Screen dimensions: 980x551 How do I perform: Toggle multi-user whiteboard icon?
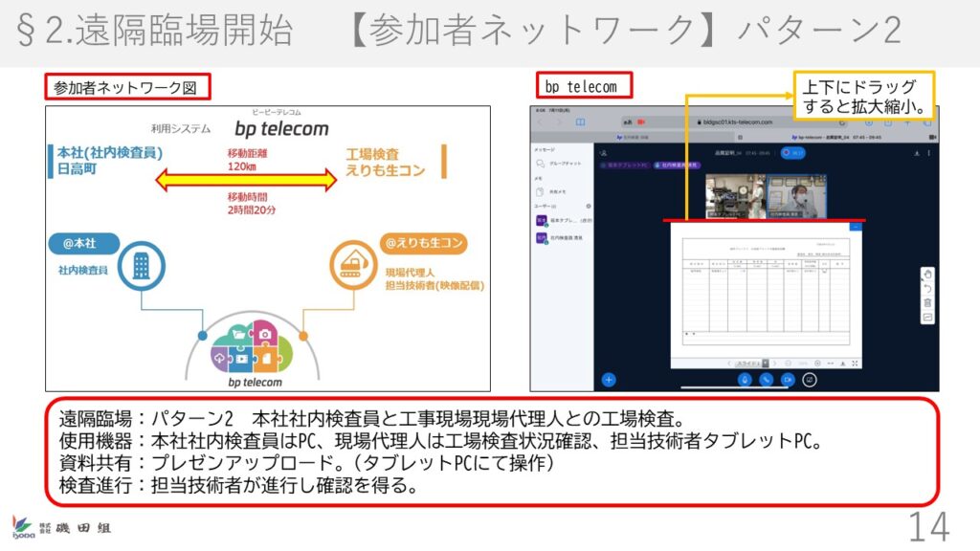(x=926, y=317)
